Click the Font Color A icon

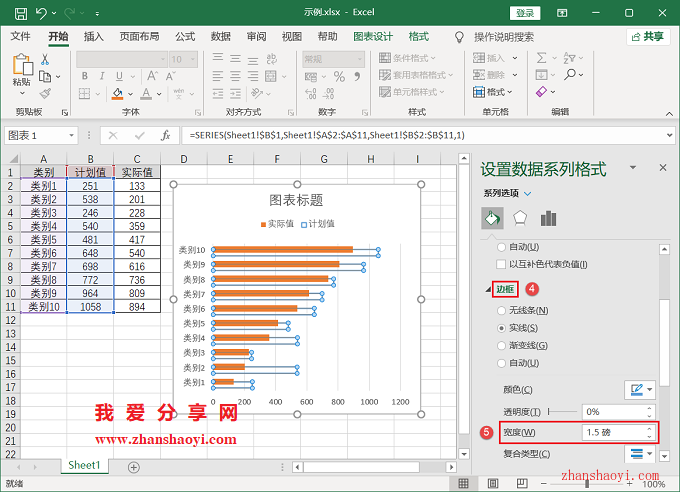(x=146, y=93)
